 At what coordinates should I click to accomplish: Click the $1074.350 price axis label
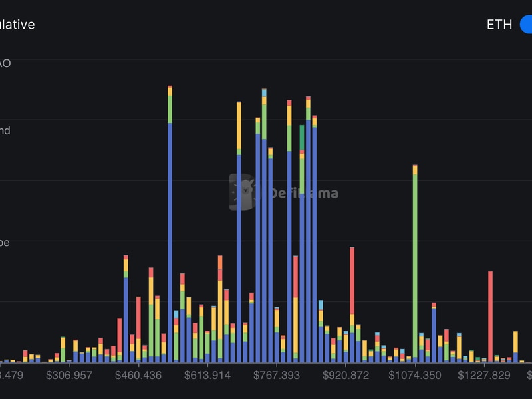click(x=415, y=376)
